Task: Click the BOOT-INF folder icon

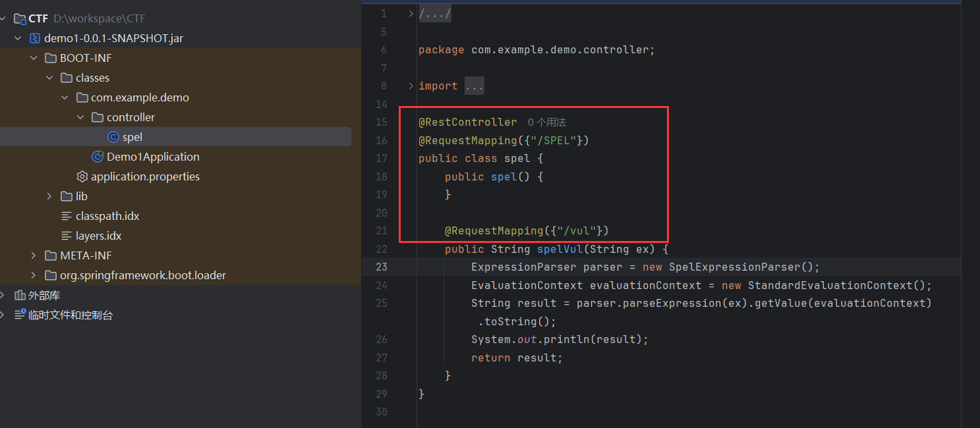Action: point(51,58)
